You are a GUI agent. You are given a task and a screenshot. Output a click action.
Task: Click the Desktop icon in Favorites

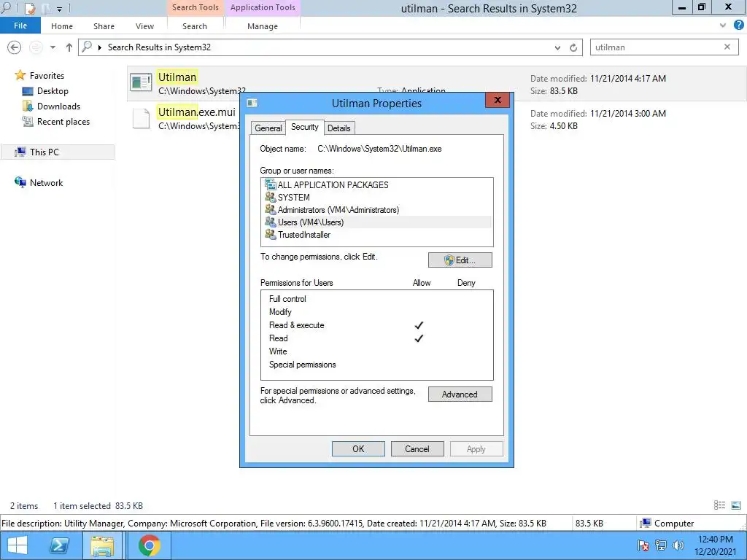pyautogui.click(x=28, y=91)
